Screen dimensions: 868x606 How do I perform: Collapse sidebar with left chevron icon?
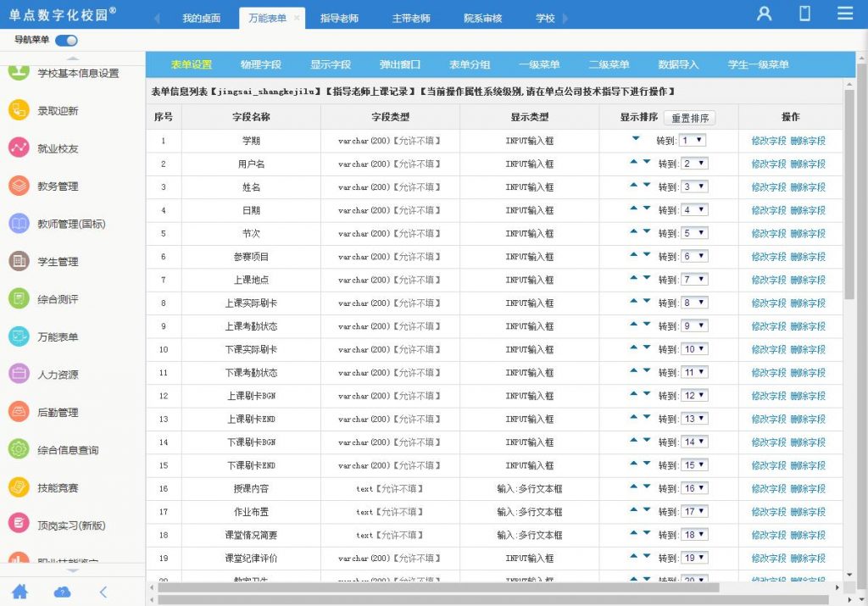click(x=103, y=592)
